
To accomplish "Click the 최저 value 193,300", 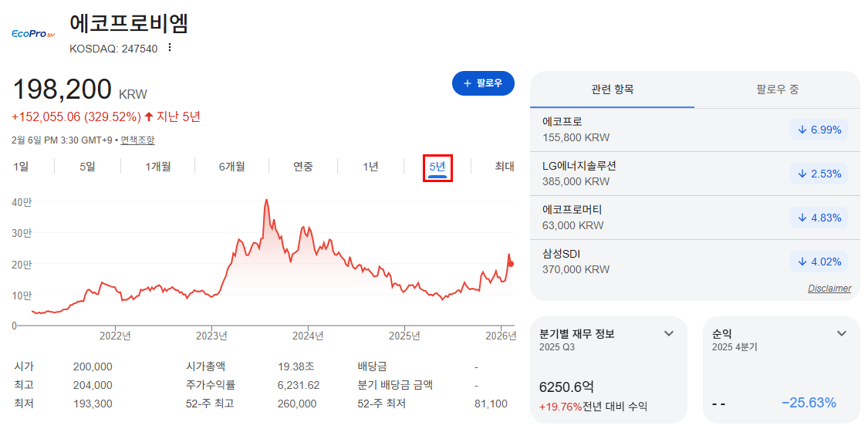I will pos(93,404).
